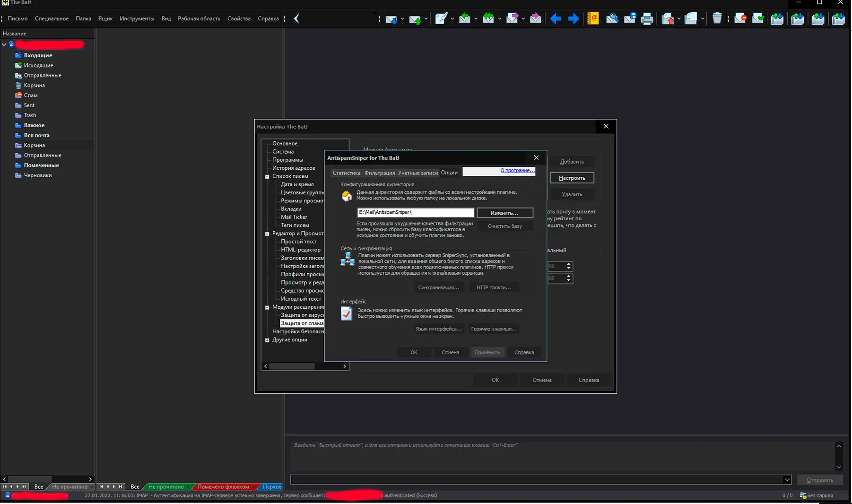Click the Очистить базу button
852x504 pixels.
[505, 226]
